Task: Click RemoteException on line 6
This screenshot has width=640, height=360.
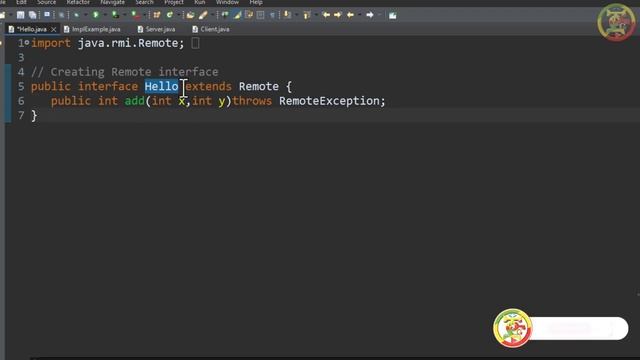Action: click(329, 101)
